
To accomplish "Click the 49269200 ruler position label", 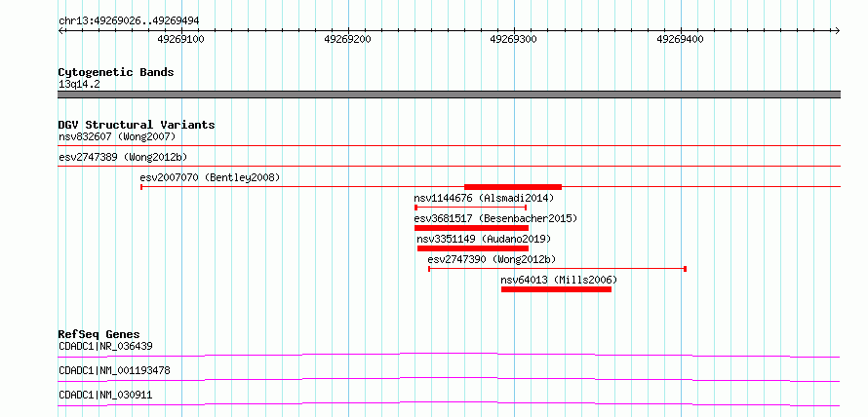I will point(347,39).
